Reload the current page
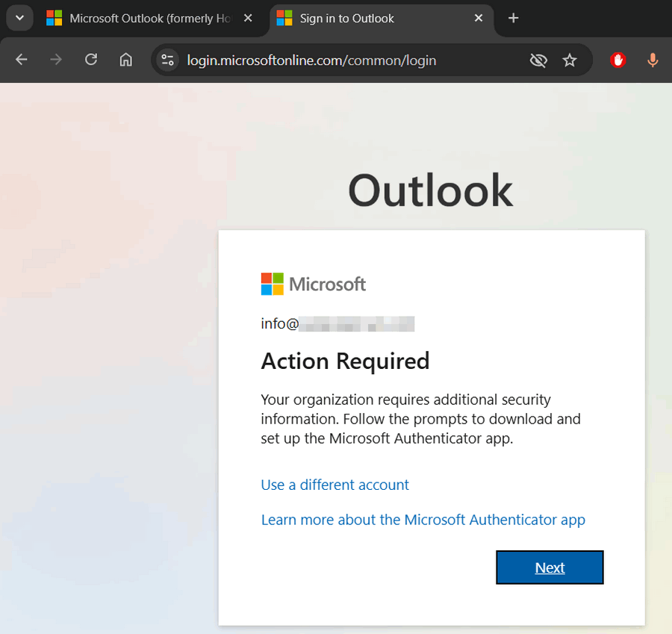 [91, 60]
